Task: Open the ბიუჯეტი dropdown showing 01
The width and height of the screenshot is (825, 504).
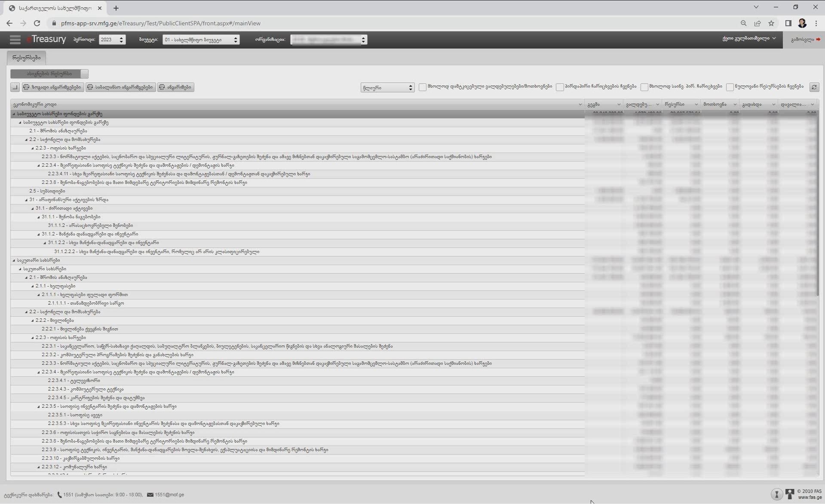Action: point(201,40)
